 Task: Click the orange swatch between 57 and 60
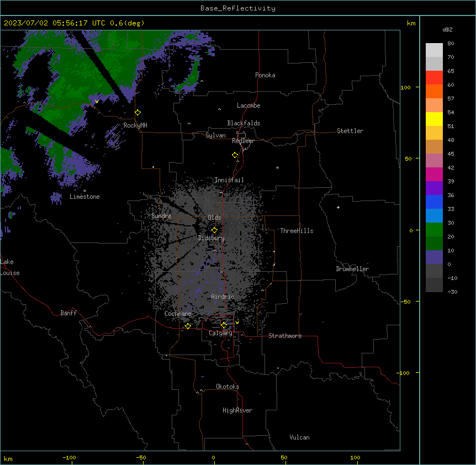point(434,91)
